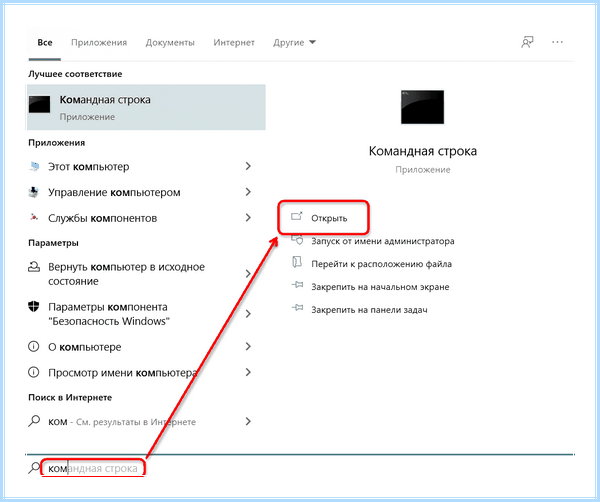Viewport: 600px width, 502px height.
Task: Switch to the Приложения tab
Action: (x=99, y=42)
